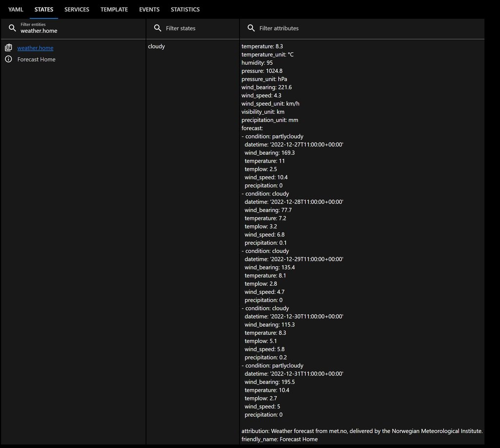Click 'wind_bearing: 169.3' line
The image size is (500, 448).
(x=270, y=153)
